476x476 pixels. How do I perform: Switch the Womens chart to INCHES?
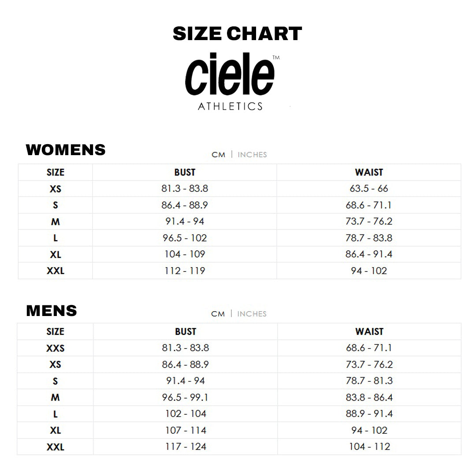(252, 155)
